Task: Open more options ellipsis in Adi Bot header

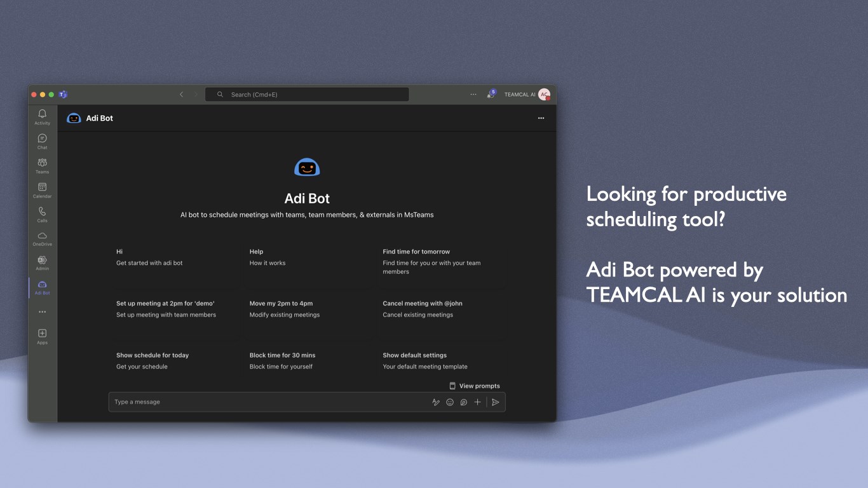Action: point(541,118)
